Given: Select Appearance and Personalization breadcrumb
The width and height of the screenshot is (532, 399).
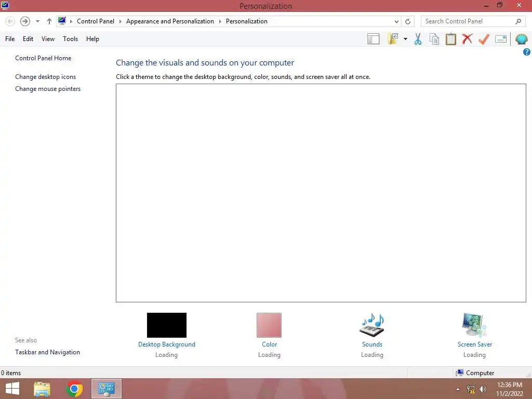Looking at the screenshot, I should tap(170, 21).
